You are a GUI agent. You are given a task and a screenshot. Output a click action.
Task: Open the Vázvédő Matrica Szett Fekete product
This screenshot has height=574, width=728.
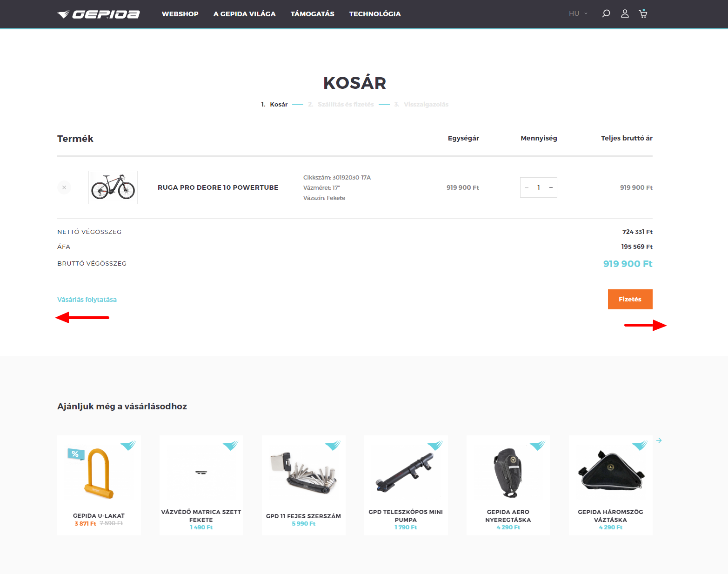(201, 473)
